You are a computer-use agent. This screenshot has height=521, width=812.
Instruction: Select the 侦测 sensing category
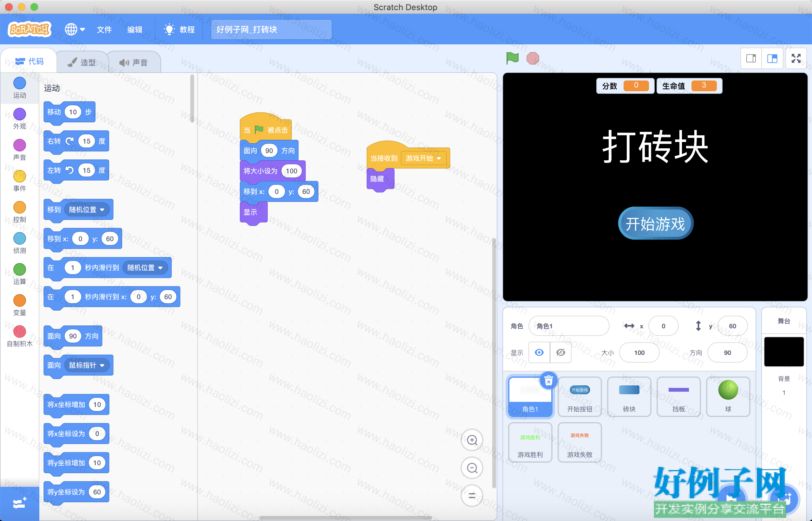[x=20, y=243]
